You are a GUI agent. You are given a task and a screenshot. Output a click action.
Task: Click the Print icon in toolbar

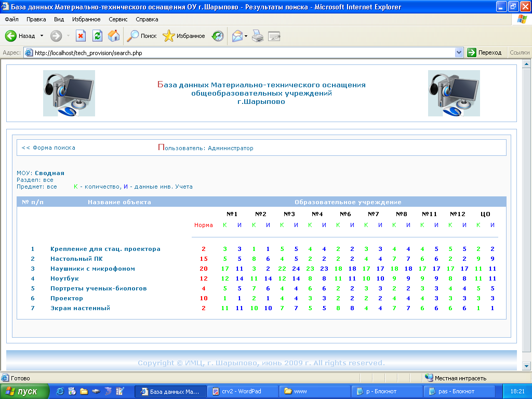click(258, 36)
